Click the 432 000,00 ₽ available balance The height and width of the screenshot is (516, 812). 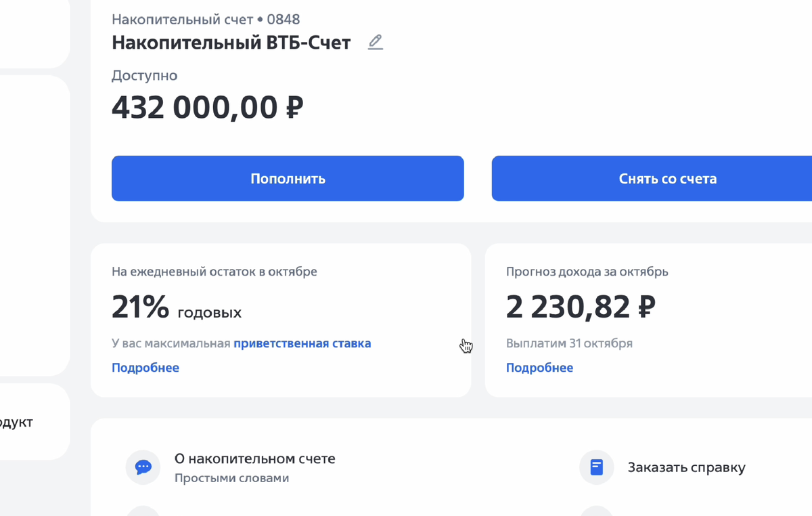[207, 107]
